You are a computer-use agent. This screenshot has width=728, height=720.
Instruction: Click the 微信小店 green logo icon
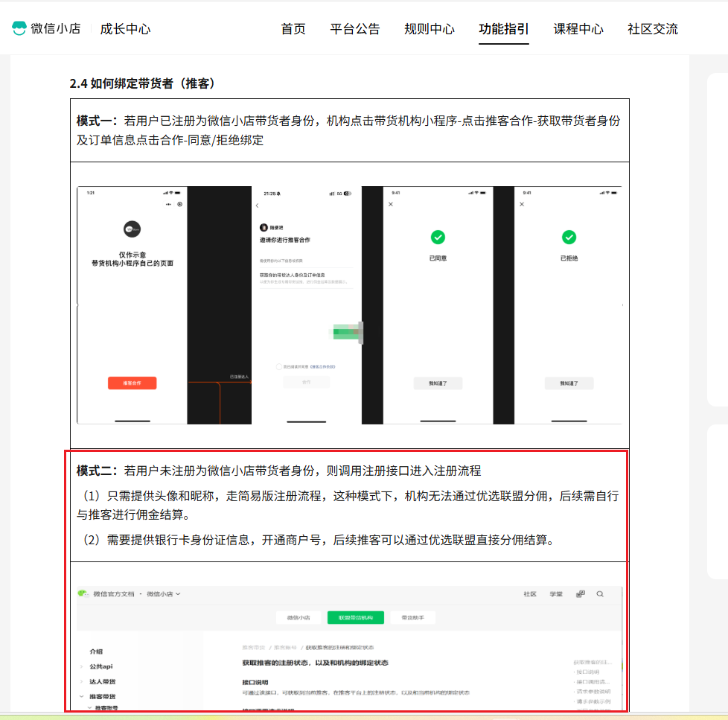tap(19, 28)
